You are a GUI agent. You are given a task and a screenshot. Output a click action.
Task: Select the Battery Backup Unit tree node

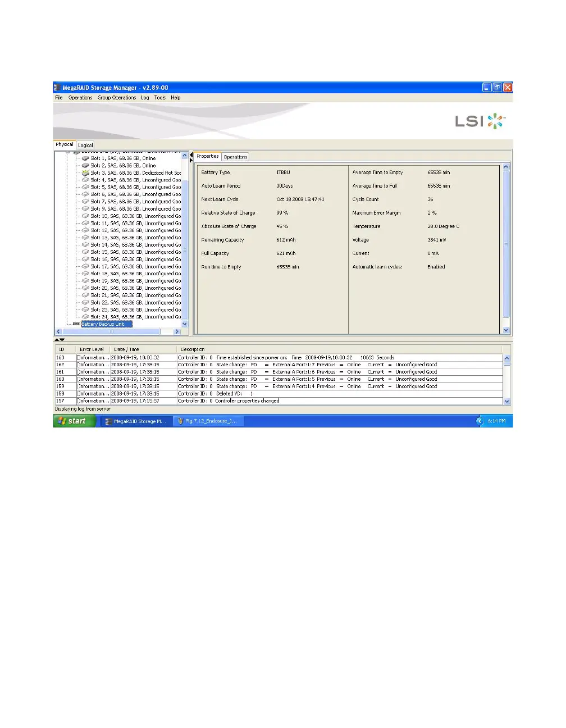(107, 324)
